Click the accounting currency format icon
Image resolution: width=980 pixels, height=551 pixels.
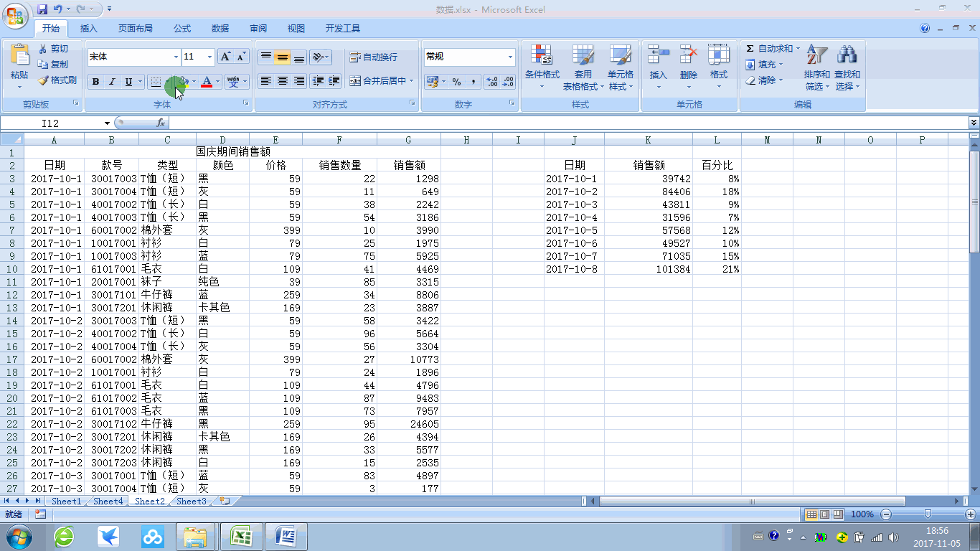click(x=432, y=82)
